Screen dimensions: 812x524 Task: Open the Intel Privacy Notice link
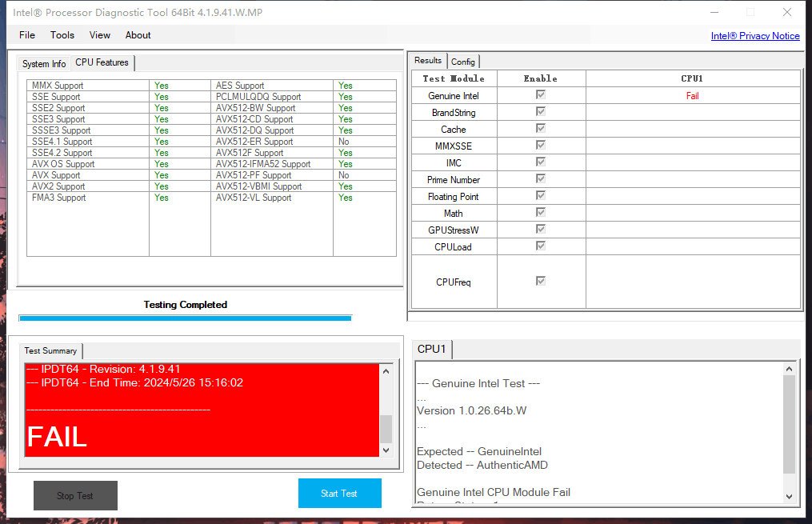tap(754, 35)
